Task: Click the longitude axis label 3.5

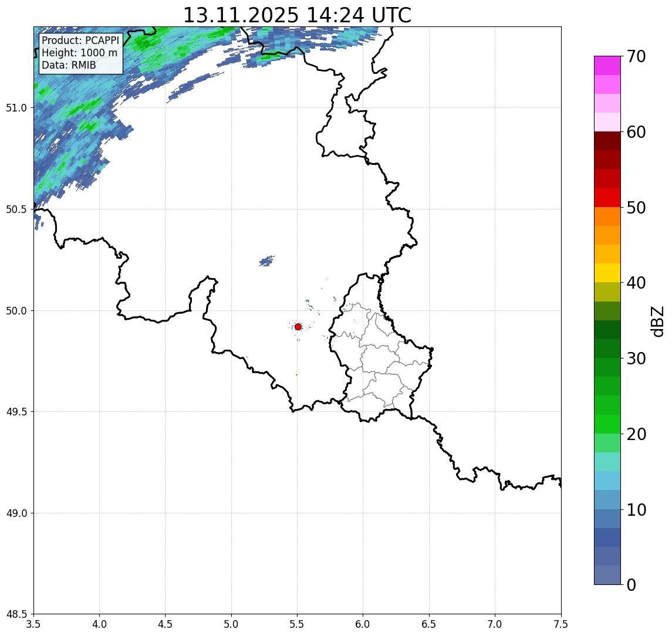Action: [x=33, y=624]
